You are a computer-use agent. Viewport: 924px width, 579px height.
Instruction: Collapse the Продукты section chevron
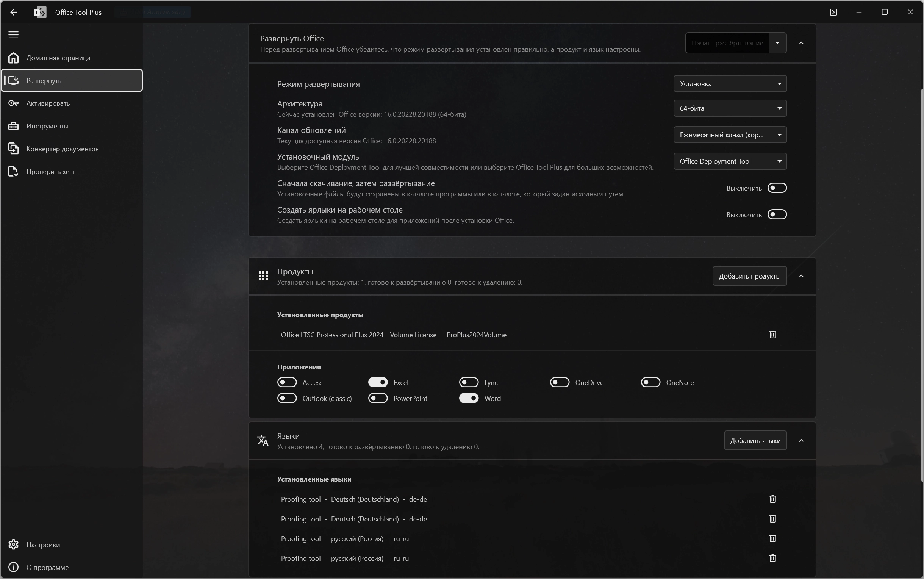click(801, 276)
